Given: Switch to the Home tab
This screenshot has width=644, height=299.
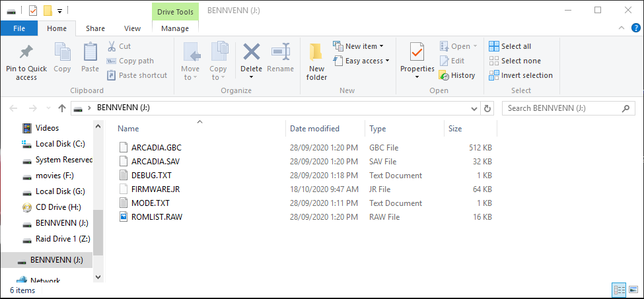Looking at the screenshot, I should click(x=57, y=28).
